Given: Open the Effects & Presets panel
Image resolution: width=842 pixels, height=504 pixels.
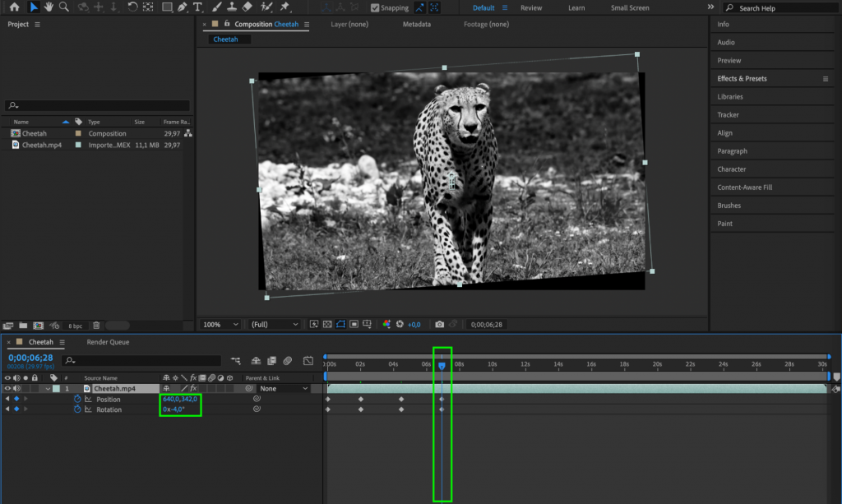Looking at the screenshot, I should click(x=748, y=78).
